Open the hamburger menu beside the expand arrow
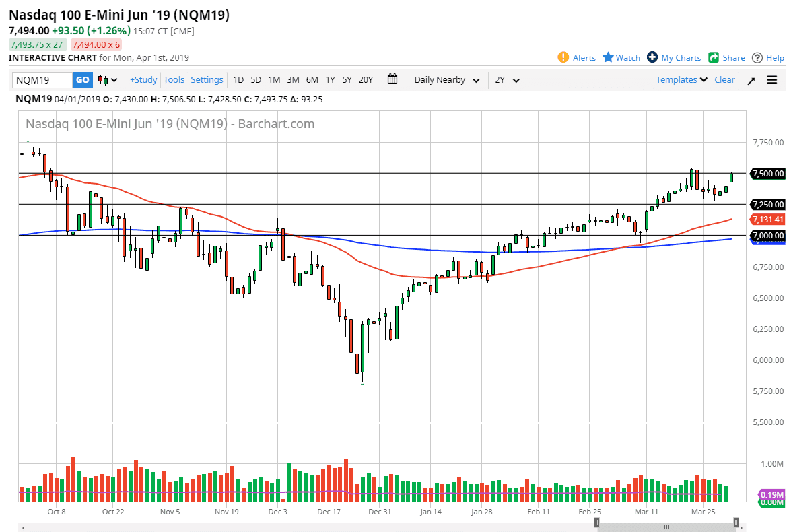This screenshot has height=532, width=789. pyautogui.click(x=771, y=79)
